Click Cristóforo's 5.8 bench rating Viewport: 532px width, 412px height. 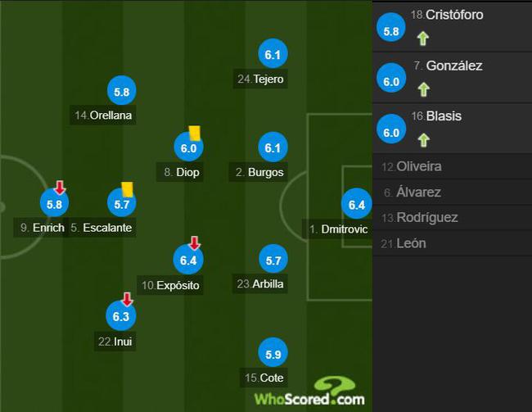391,28
